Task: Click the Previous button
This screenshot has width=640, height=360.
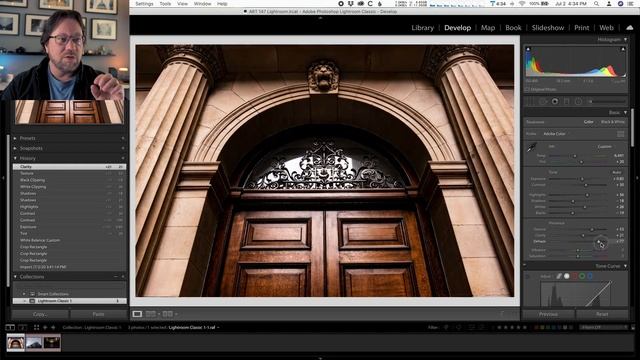Action: pos(548,314)
